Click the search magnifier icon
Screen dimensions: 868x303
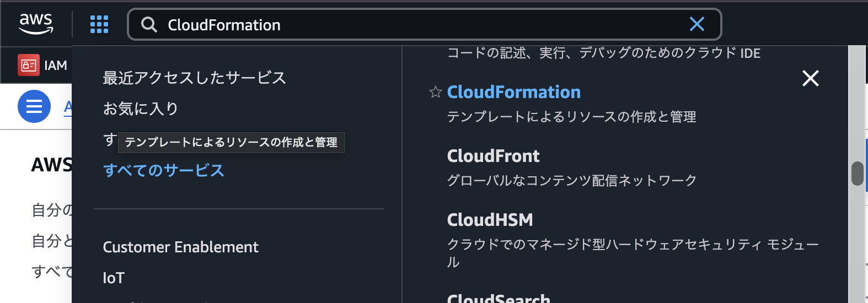click(149, 25)
